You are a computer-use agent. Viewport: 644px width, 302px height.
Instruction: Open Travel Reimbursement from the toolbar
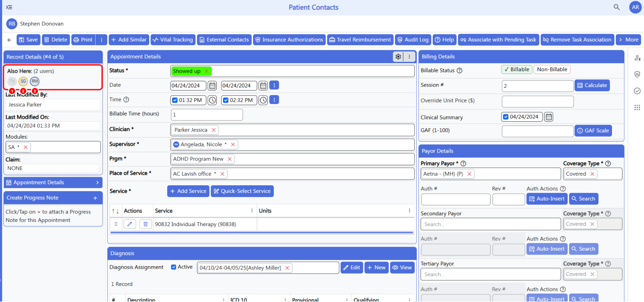pyautogui.click(x=360, y=40)
